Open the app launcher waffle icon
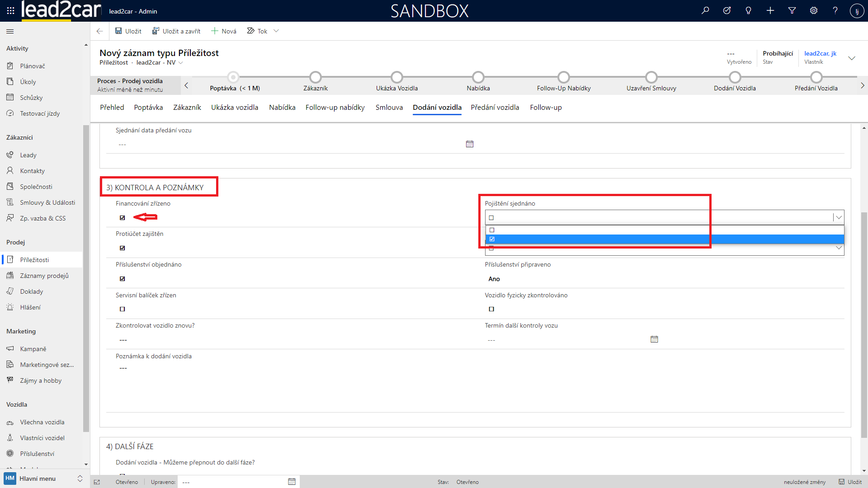The width and height of the screenshot is (868, 488). pos(11,11)
